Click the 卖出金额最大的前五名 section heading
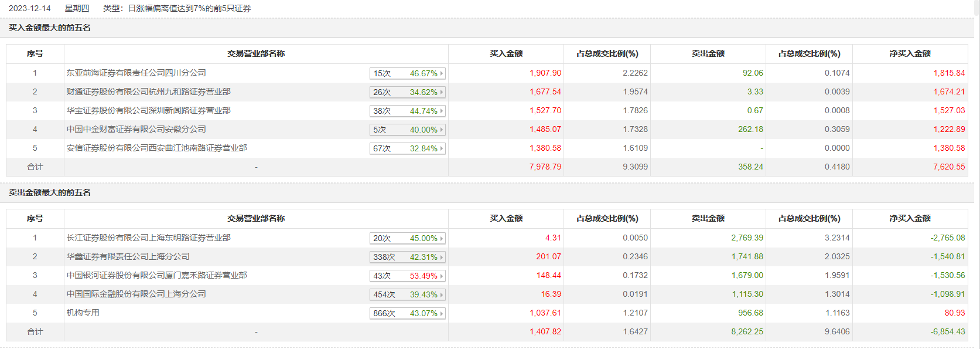980x349 pixels. (x=50, y=192)
